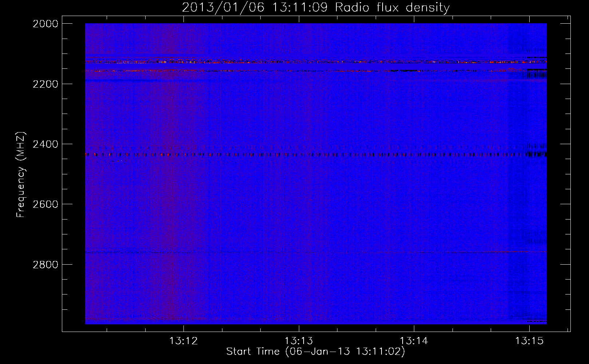This screenshot has height=364, width=589.
Task: Click the 2200 frequency axis label
Action: tap(46, 84)
